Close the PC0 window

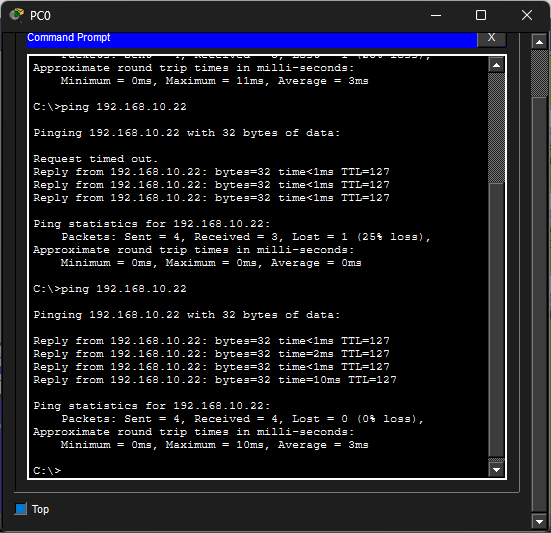point(526,15)
